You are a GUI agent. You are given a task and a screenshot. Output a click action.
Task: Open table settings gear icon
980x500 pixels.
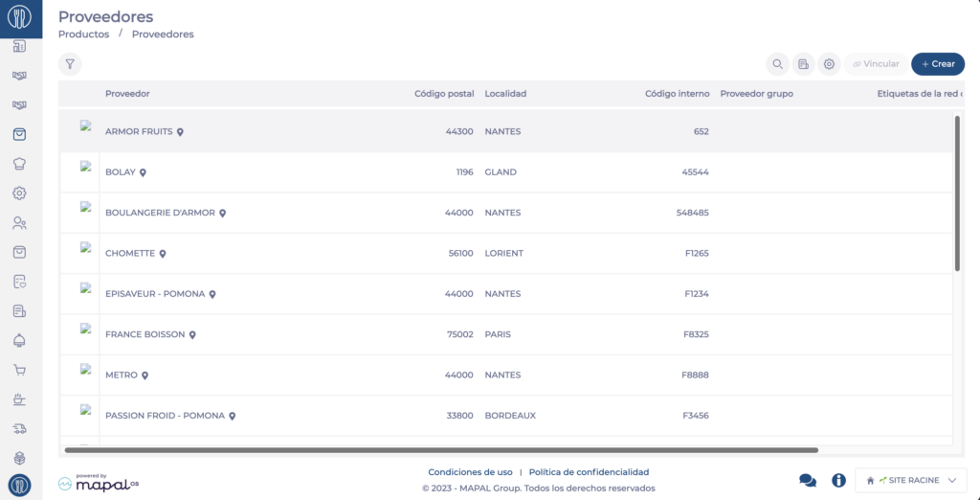point(830,64)
